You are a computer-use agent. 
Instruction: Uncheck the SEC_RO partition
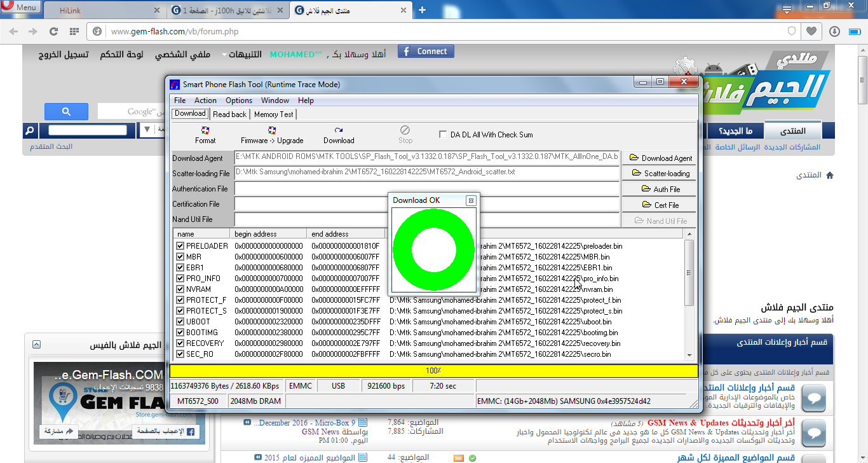[180, 354]
